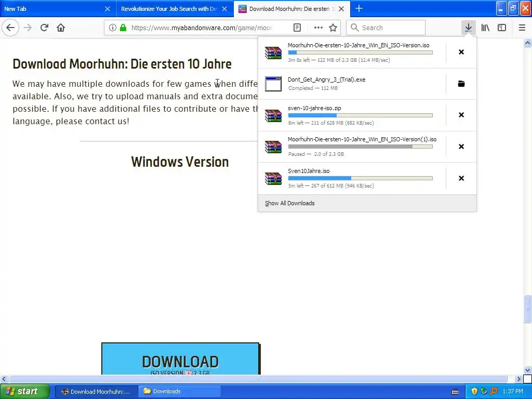Click 'Download Moorhuhn: Die ersten 10 Jahre' heading

tap(122, 64)
